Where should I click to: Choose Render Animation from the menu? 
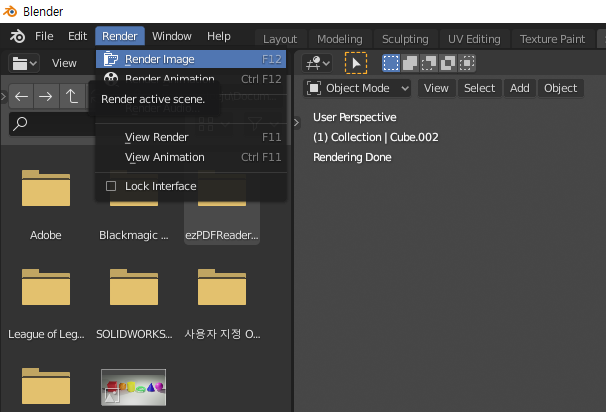pos(191,79)
